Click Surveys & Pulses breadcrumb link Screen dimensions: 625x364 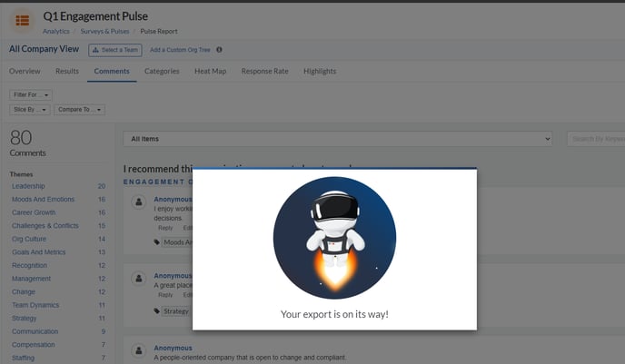pos(104,32)
